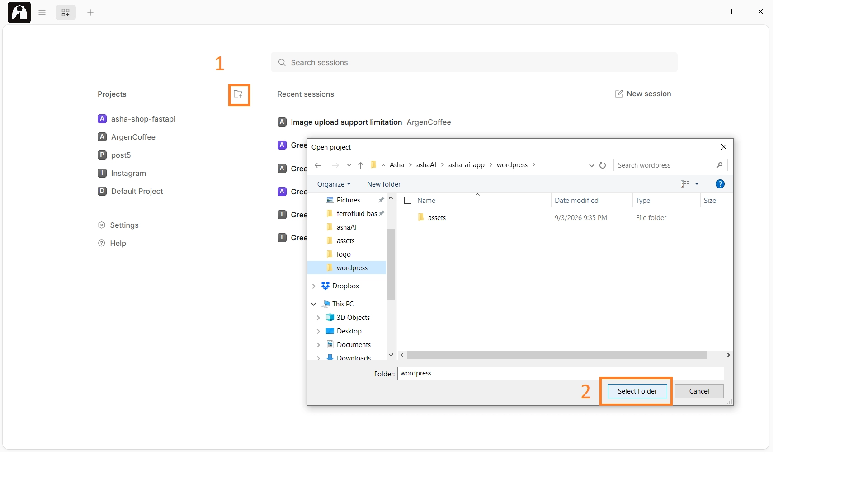Toggle the select-all checkbox next to Name

pyautogui.click(x=408, y=201)
